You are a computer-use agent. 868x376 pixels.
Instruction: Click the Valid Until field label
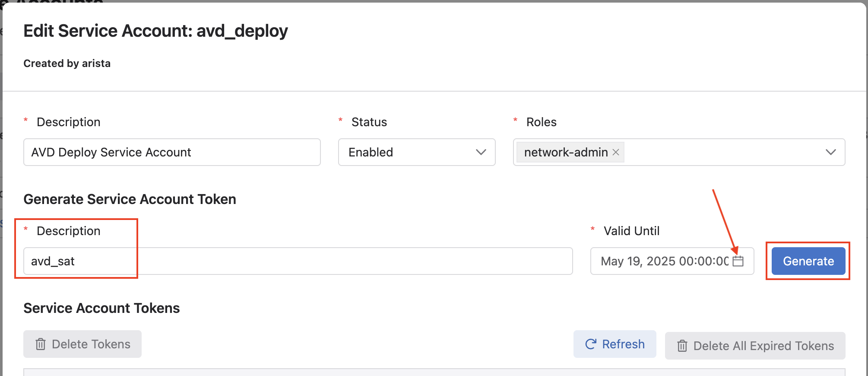coord(631,231)
